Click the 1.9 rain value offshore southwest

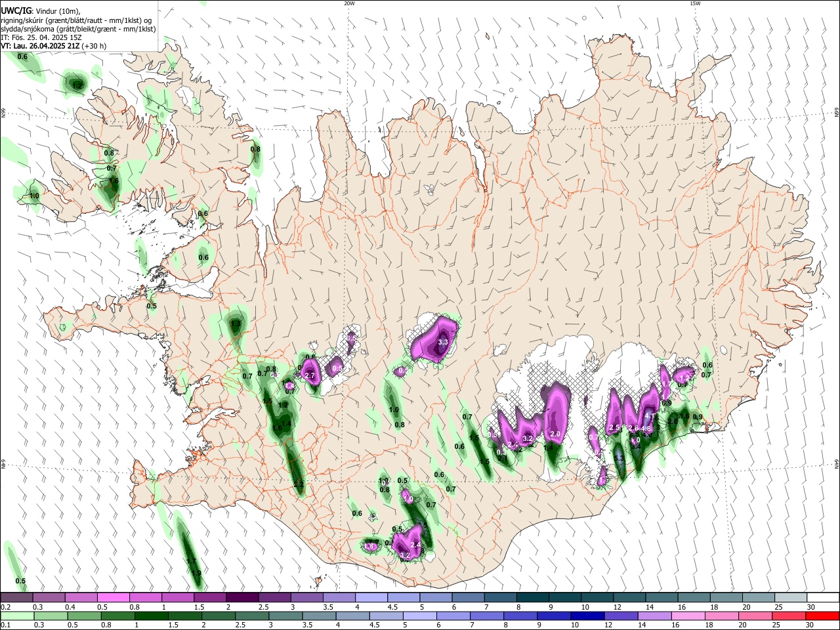point(196,573)
